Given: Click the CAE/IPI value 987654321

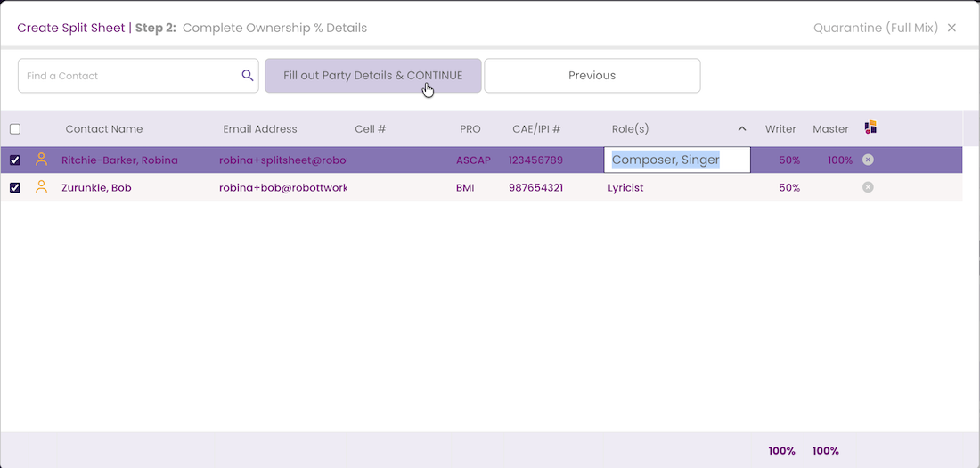Looking at the screenshot, I should (x=535, y=188).
